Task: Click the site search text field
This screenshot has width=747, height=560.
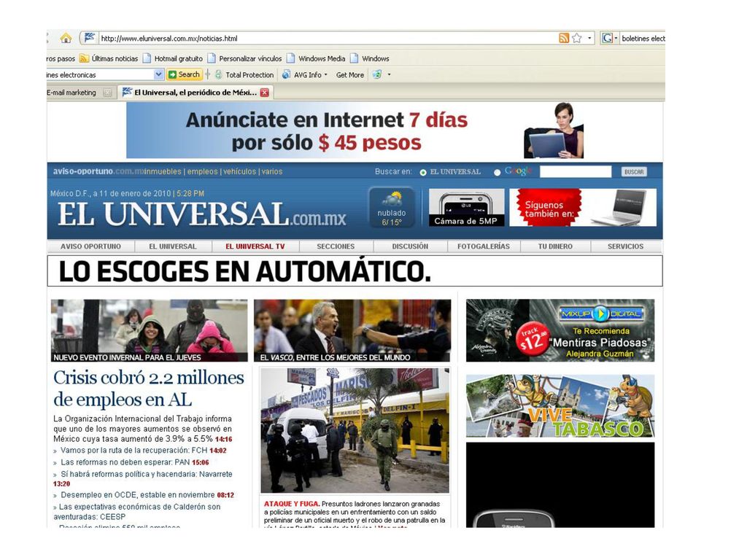Action: (x=576, y=171)
